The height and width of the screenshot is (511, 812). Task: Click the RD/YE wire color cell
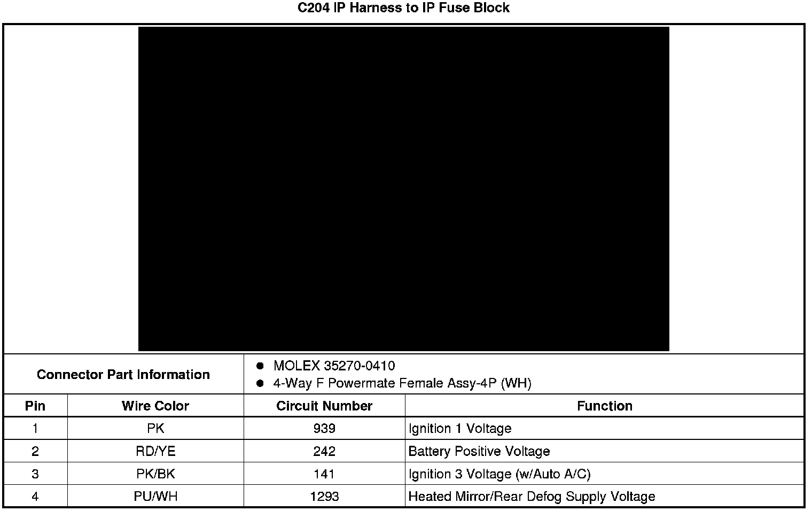coord(155,452)
